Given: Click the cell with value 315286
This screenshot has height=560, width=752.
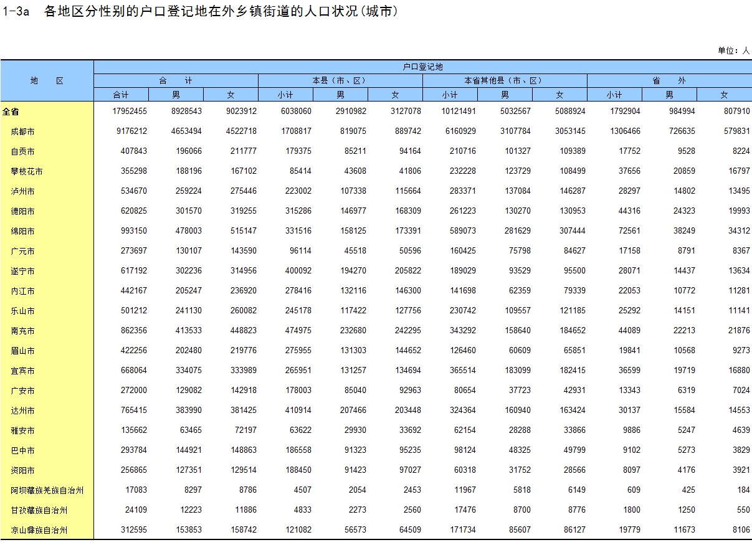Looking at the screenshot, I should 298,211.
